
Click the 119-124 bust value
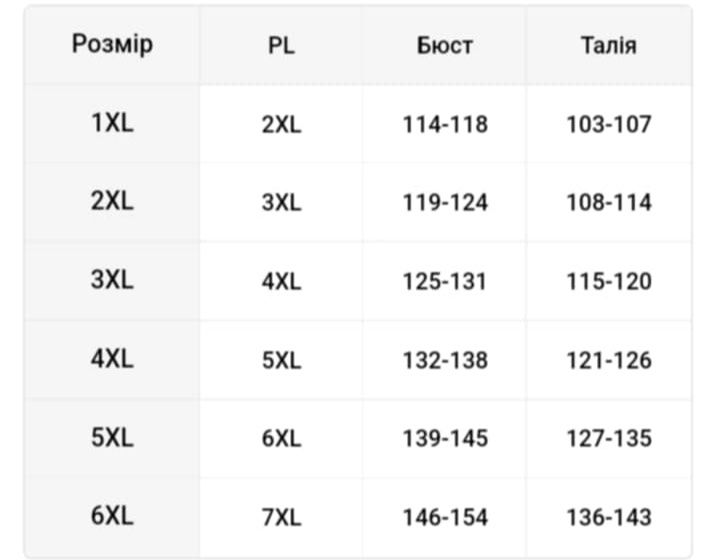point(445,203)
